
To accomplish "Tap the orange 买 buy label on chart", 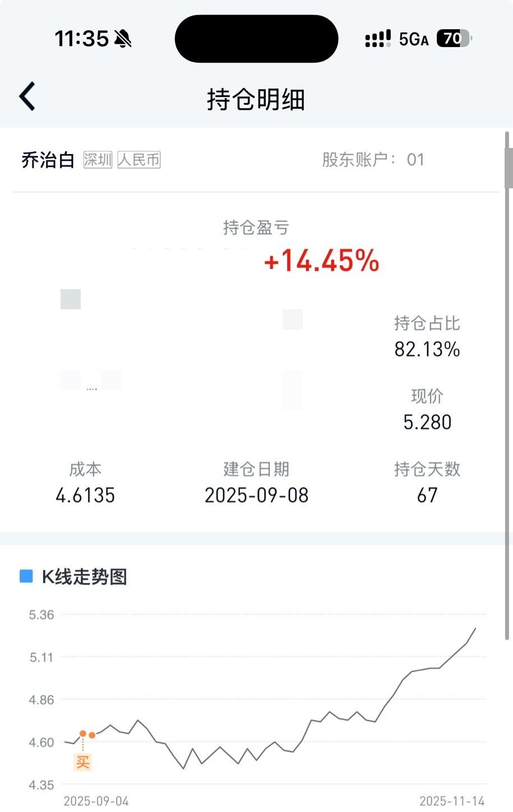I will click(x=83, y=762).
